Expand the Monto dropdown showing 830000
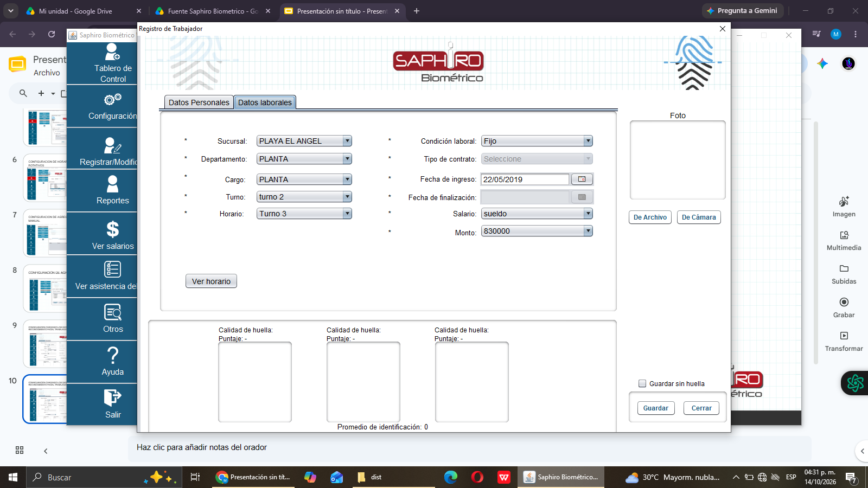 [x=588, y=231]
